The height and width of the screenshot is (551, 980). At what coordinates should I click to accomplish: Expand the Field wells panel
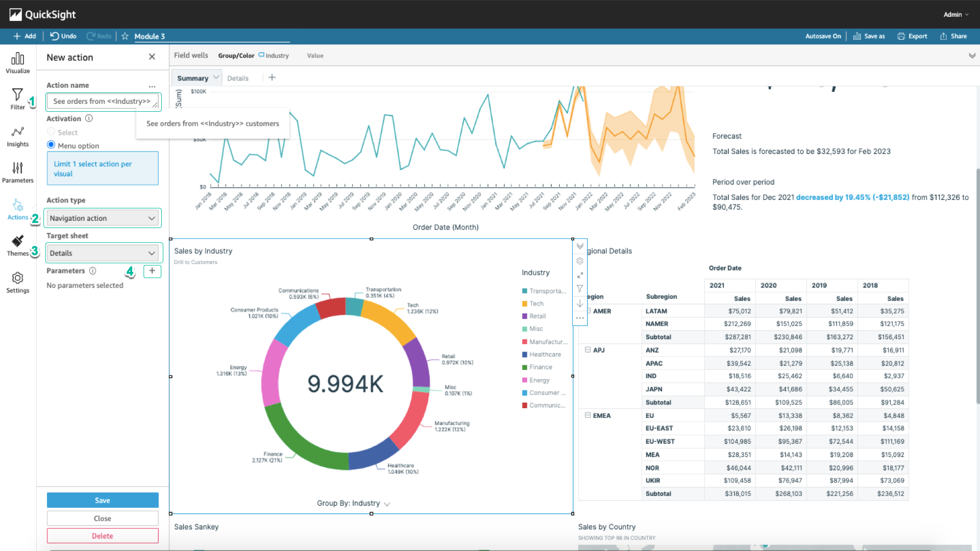click(x=972, y=56)
